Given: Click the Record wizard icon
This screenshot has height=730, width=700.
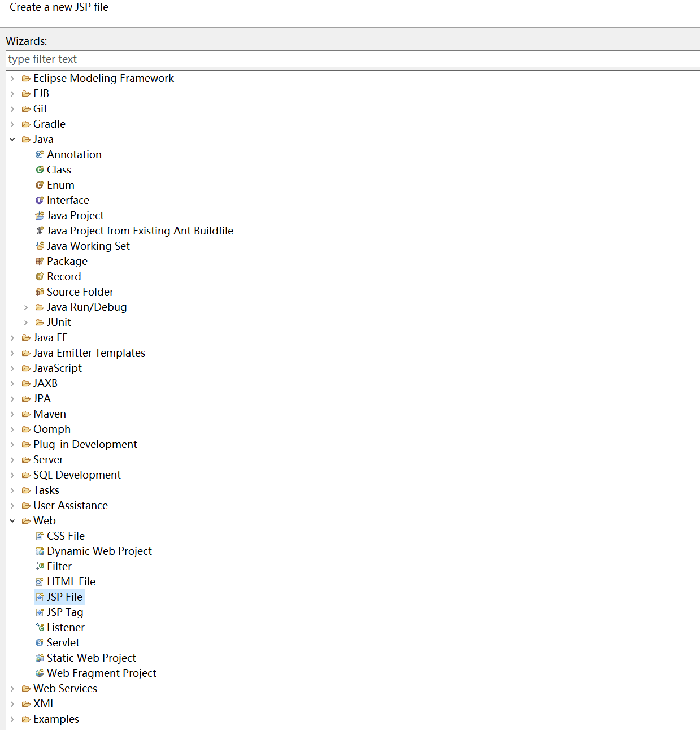Looking at the screenshot, I should click(40, 276).
